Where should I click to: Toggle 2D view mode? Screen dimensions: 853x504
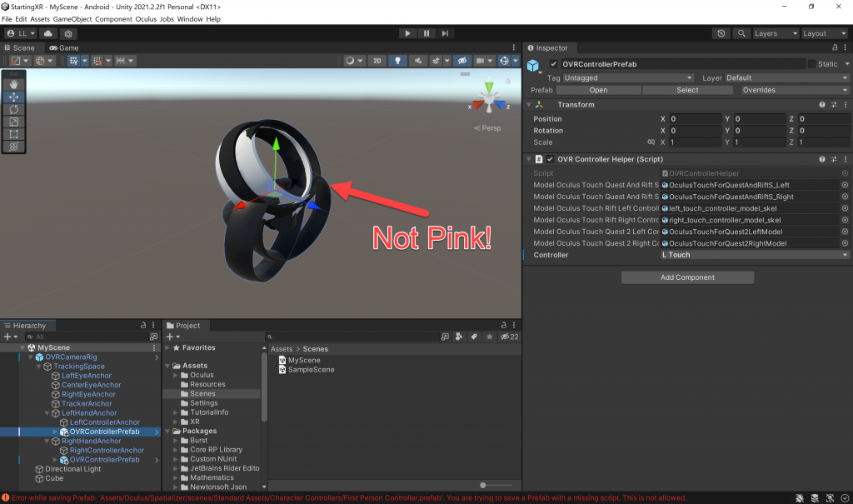coord(377,61)
